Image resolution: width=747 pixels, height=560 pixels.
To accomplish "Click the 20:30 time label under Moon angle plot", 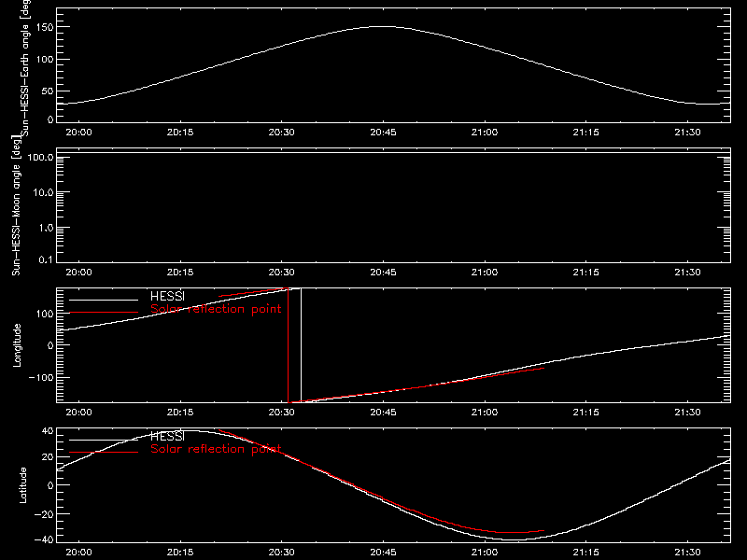I will [282, 273].
